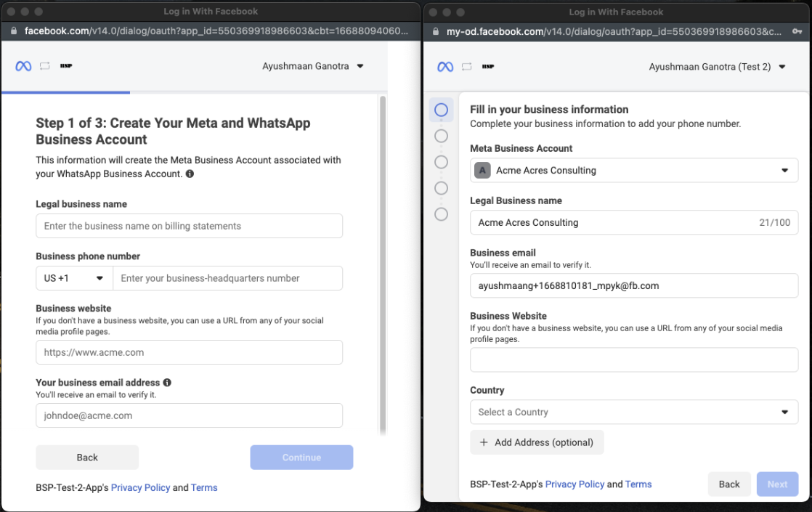Open the Privacy Policy link in right window
Viewport: 812px width, 512px height.
click(x=575, y=484)
